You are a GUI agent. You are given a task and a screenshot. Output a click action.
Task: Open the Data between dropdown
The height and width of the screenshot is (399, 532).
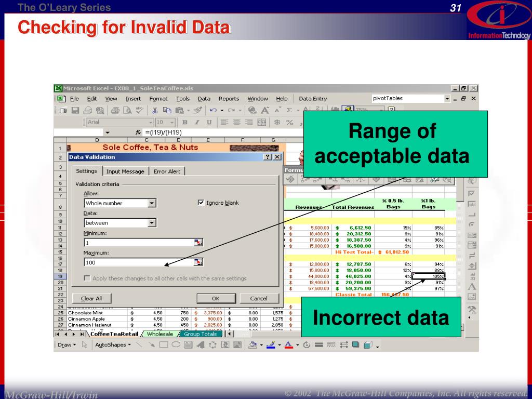[x=152, y=222]
